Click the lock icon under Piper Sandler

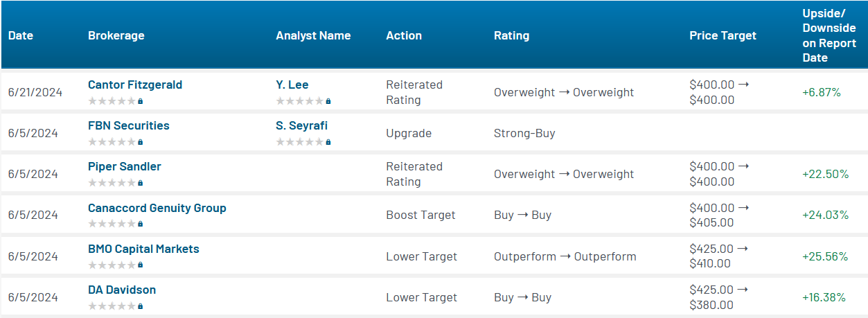click(141, 183)
